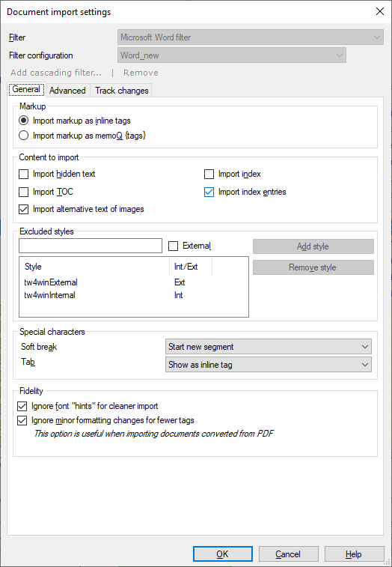Open Help for import settings
Viewport: 392px width, 567px height.
click(x=354, y=554)
